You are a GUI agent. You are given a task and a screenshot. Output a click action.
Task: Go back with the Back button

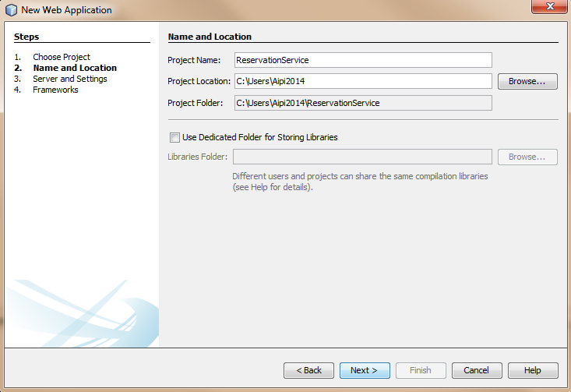pyautogui.click(x=308, y=370)
